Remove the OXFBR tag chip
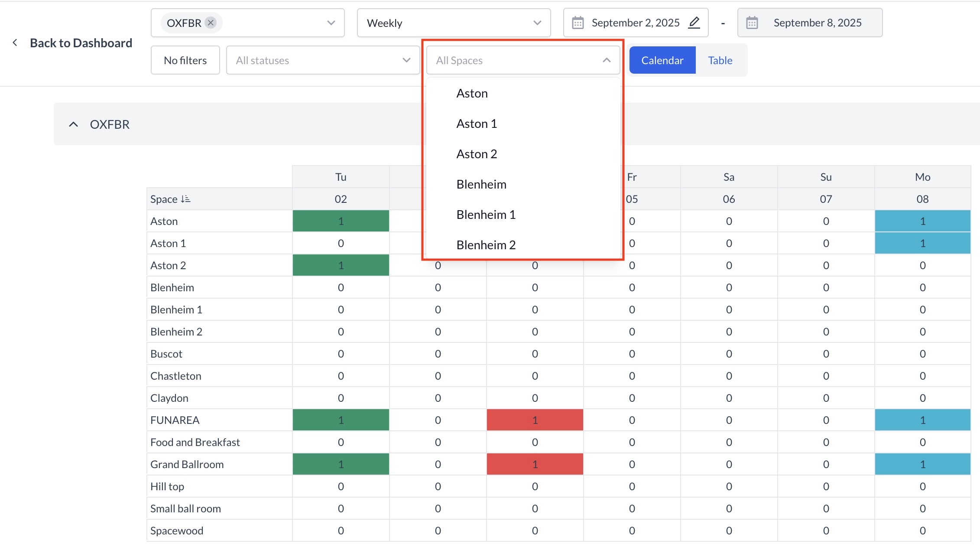The width and height of the screenshot is (980, 547). pyautogui.click(x=211, y=23)
